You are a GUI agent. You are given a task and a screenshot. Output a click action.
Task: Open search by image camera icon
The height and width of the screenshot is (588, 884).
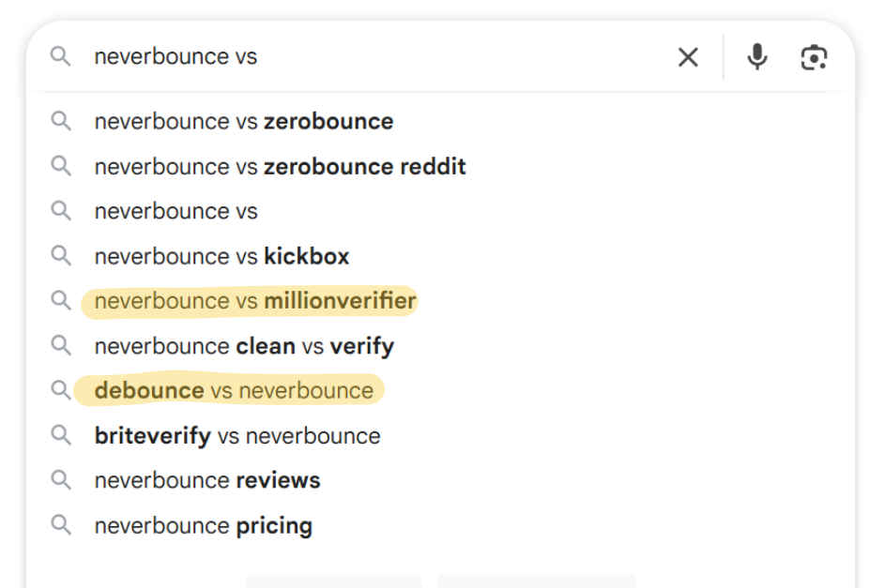815,57
